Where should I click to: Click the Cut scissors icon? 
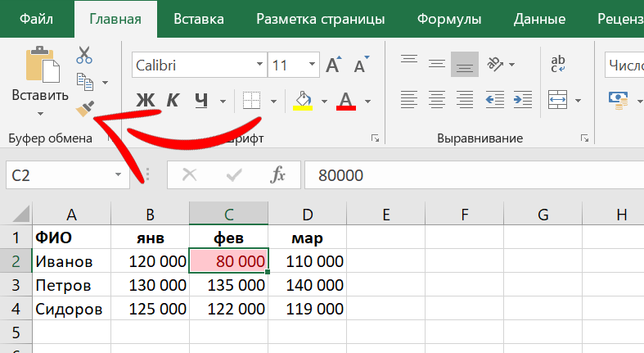[x=84, y=56]
